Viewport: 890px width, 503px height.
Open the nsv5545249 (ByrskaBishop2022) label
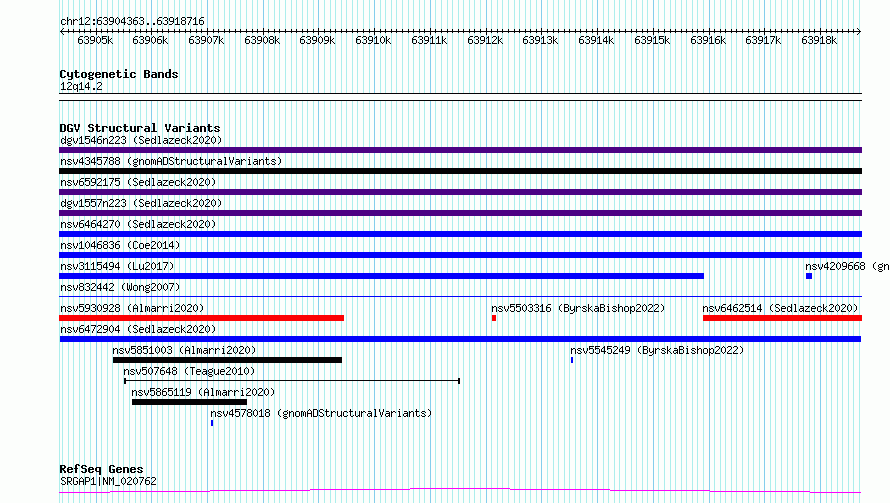657,350
